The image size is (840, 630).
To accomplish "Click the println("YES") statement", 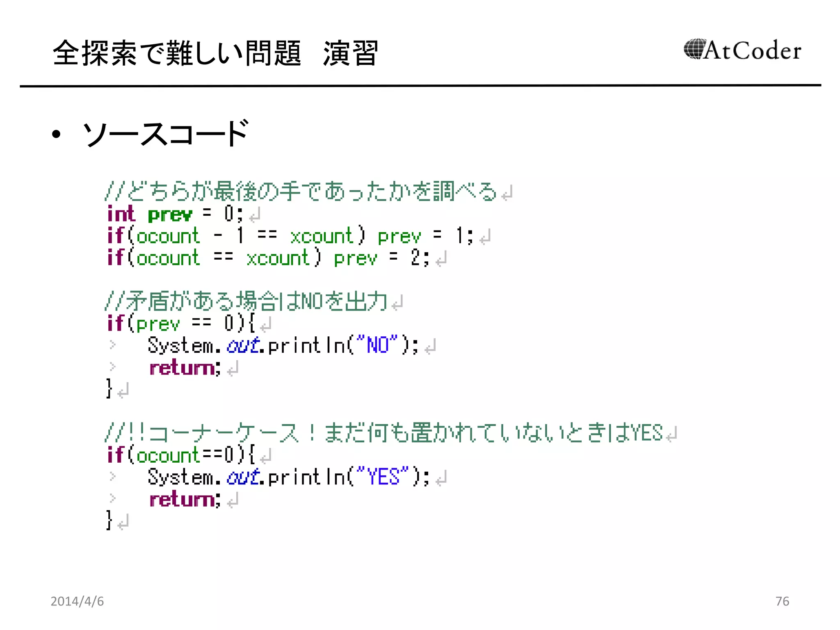I will coord(289,477).
